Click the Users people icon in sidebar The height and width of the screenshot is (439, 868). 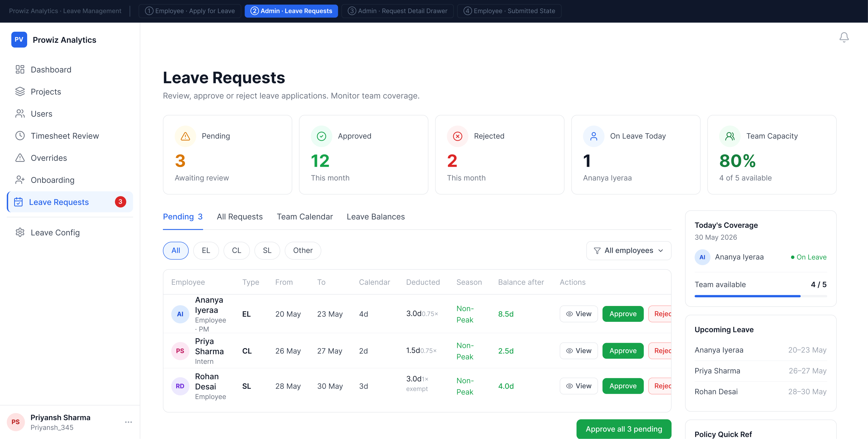(x=20, y=114)
